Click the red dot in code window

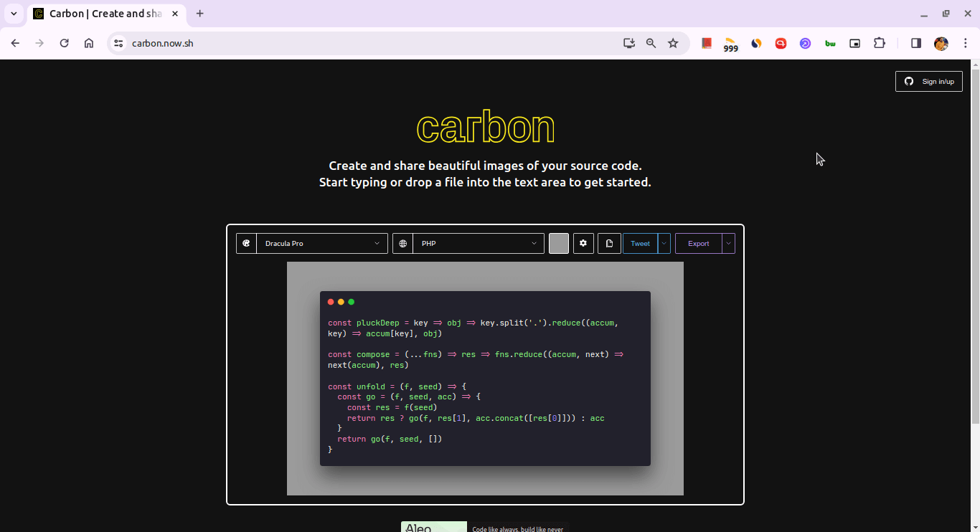click(331, 302)
